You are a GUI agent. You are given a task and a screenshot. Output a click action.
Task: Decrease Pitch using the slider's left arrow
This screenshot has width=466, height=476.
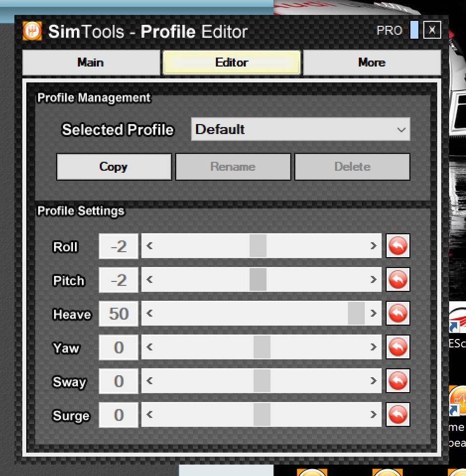[149, 279]
